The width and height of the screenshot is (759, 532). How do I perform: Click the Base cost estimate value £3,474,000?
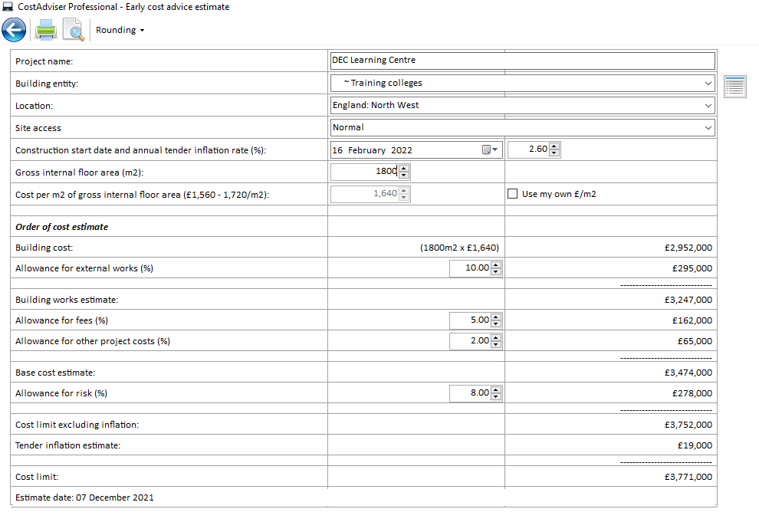688,373
